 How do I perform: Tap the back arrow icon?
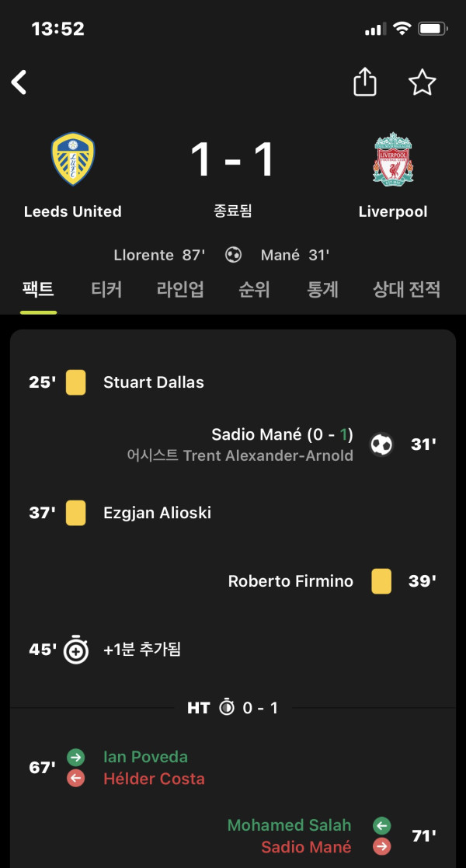(x=19, y=82)
